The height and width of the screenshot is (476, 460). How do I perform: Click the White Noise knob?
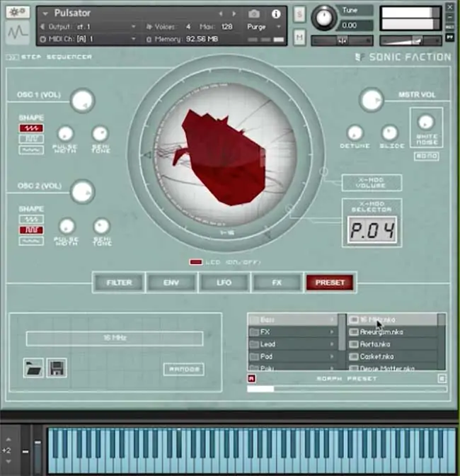coord(426,122)
